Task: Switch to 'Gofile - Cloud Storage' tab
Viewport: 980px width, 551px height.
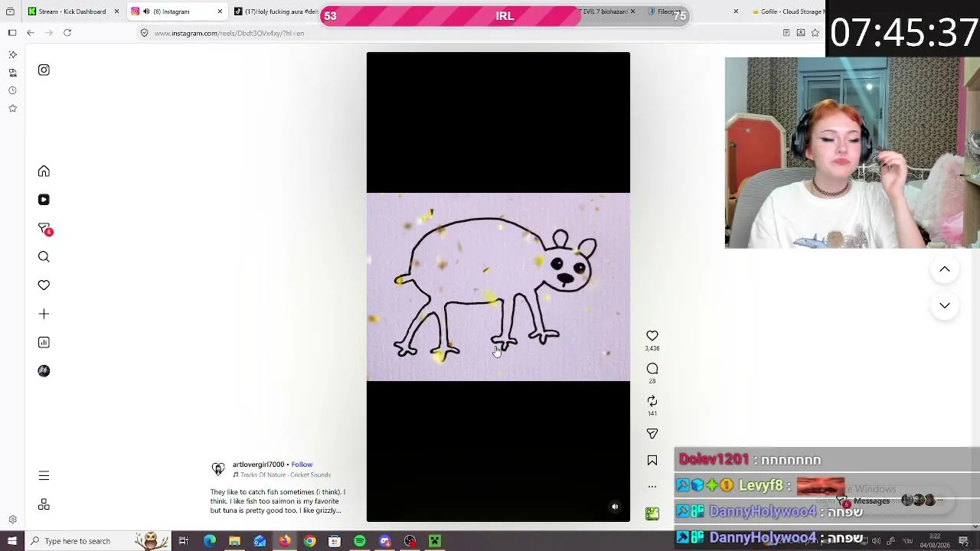Action: (x=786, y=11)
